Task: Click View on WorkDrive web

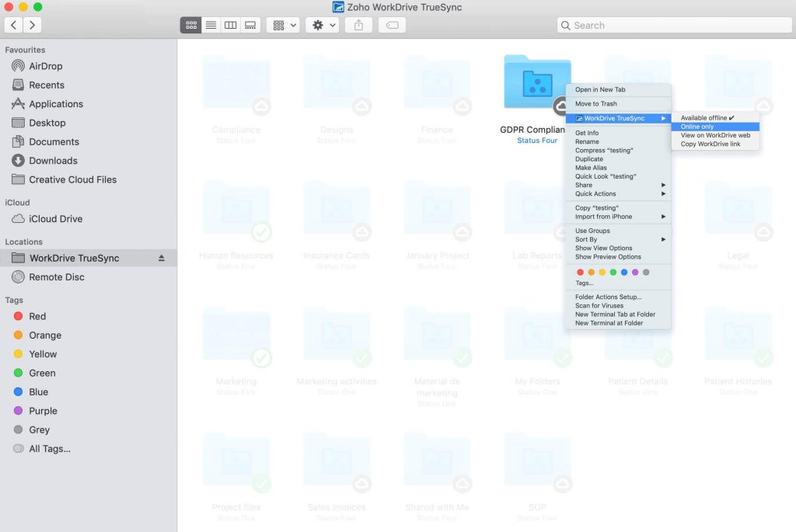Action: point(715,136)
